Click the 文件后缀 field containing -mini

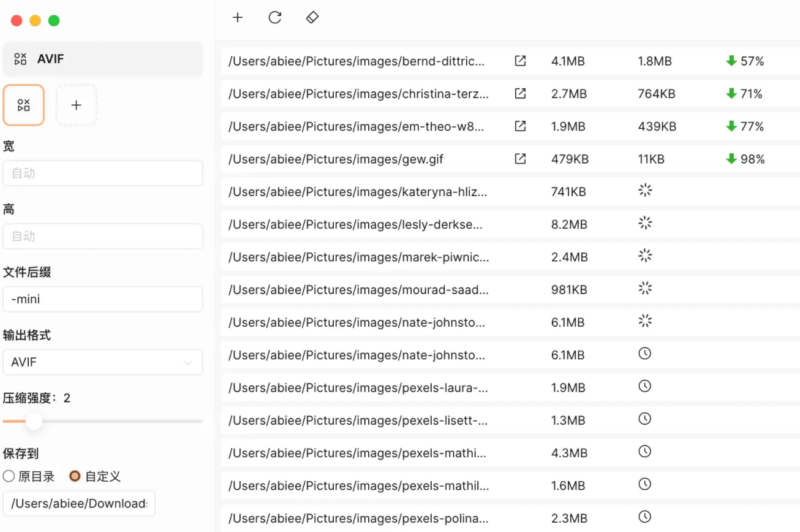coord(102,299)
